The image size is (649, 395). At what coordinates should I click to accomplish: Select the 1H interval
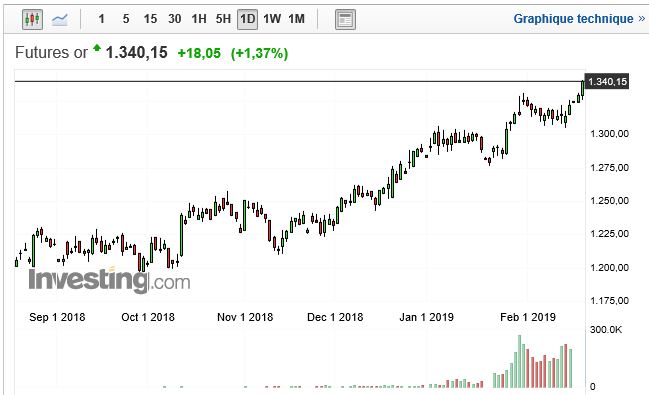point(199,19)
